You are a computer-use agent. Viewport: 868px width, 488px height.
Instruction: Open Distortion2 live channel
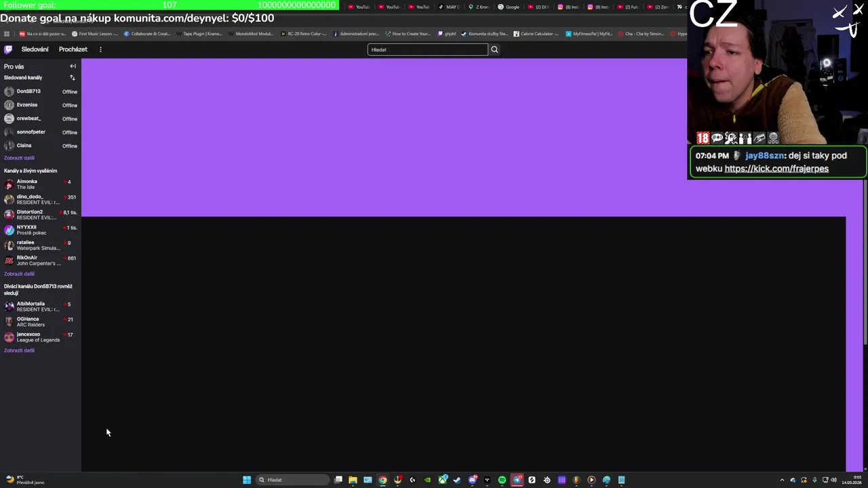pos(41,215)
